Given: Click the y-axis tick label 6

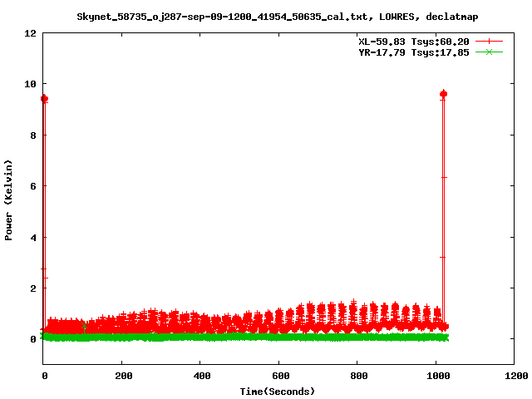Looking at the screenshot, I should coord(33,186).
